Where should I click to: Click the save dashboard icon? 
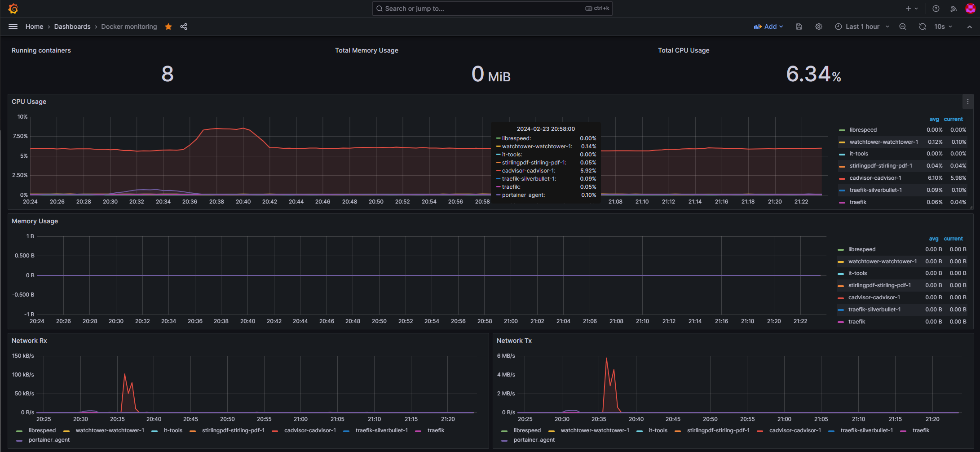click(x=799, y=27)
